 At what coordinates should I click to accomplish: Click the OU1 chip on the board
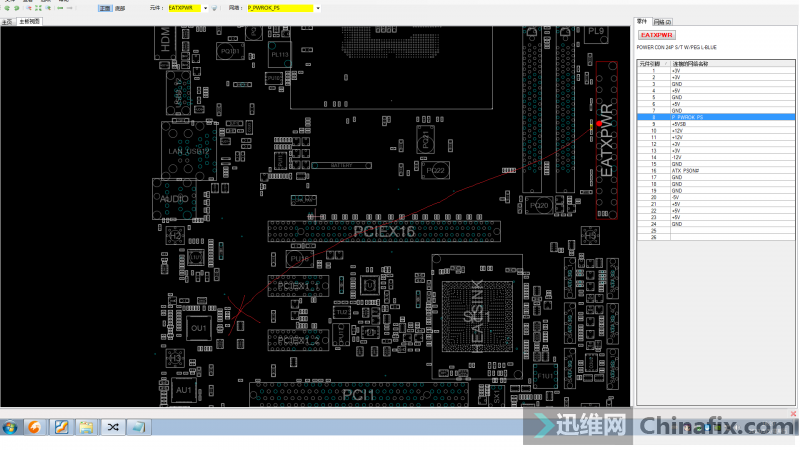(198, 328)
